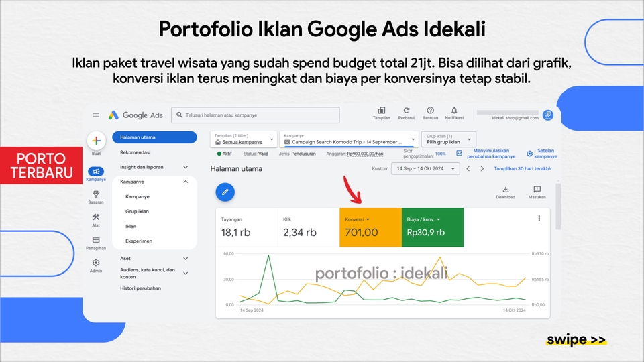The width and height of the screenshot is (644, 362).
Task: Click the page vertical scrollbar
Action: pyautogui.click(x=557, y=207)
